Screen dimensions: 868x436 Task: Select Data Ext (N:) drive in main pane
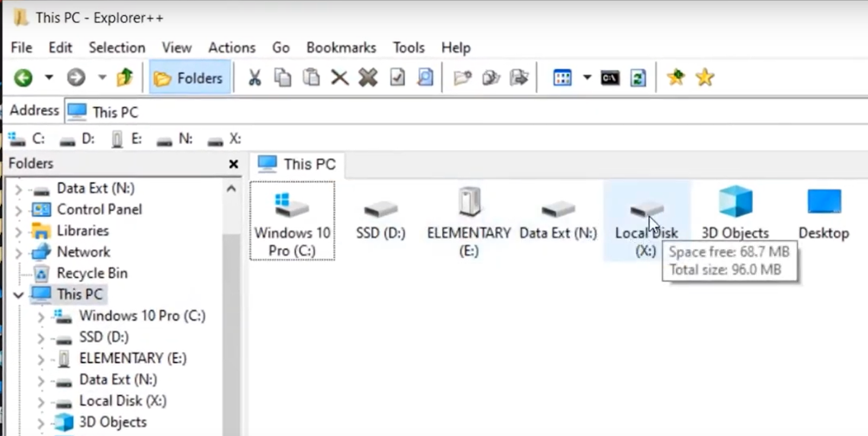[558, 220]
